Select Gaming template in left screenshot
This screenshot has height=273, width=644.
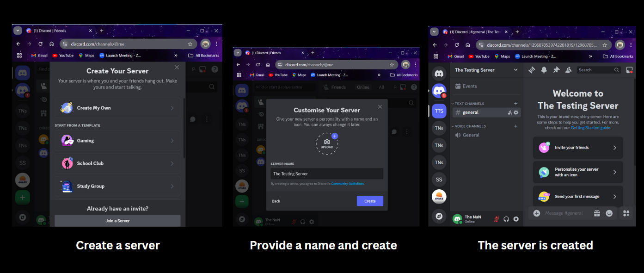118,141
